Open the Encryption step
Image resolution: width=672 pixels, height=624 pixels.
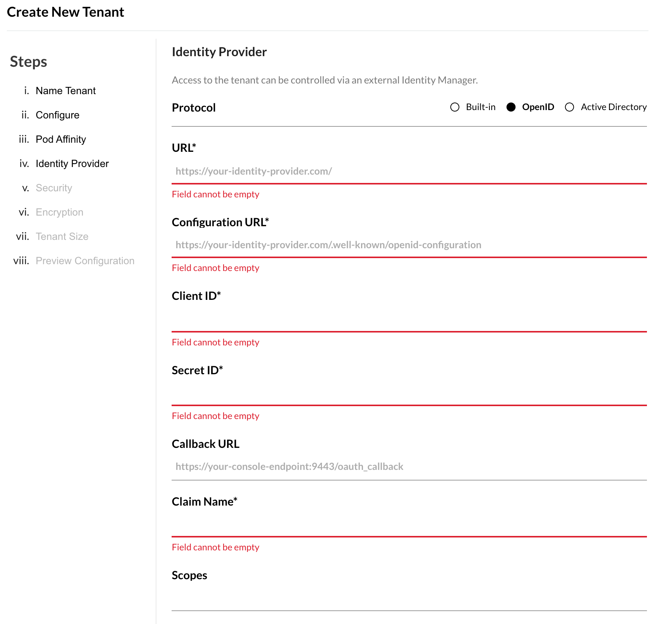59,212
